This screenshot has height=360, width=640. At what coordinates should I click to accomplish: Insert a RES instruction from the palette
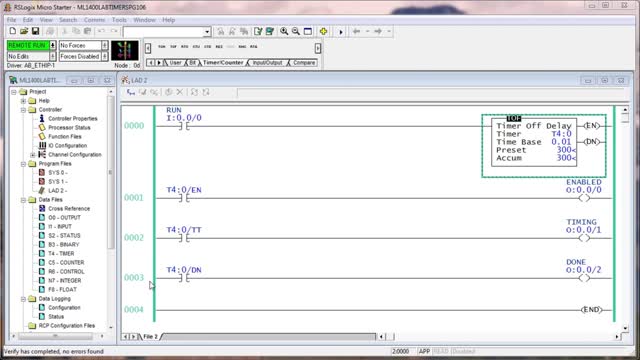pos(219,47)
